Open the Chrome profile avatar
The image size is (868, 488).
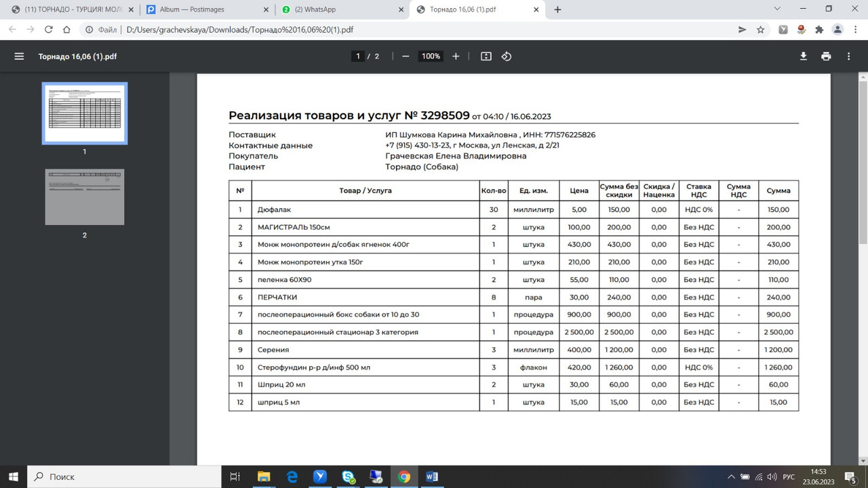(x=837, y=30)
